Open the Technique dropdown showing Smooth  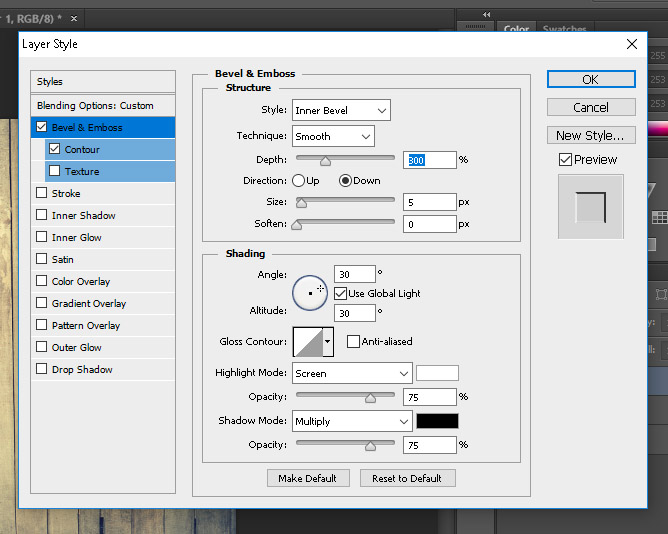click(332, 136)
